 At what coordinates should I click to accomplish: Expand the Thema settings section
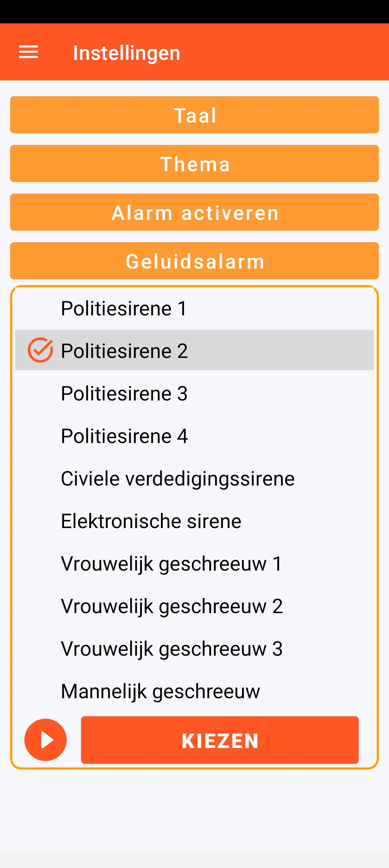pos(194,164)
